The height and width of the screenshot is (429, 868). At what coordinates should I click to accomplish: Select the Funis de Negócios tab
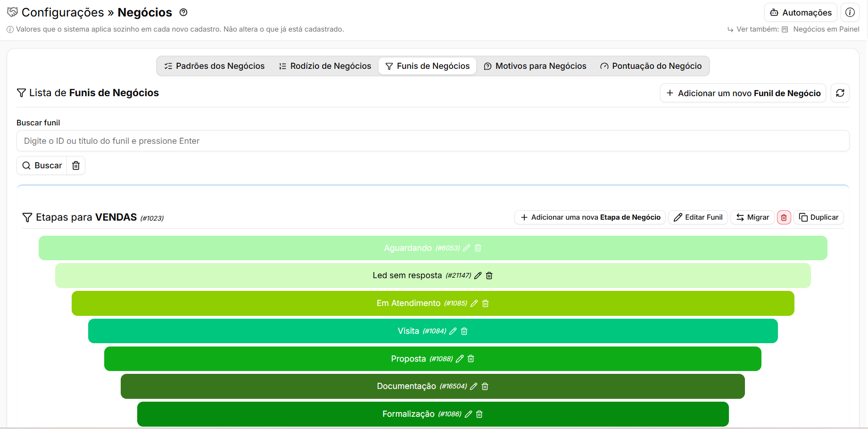[x=428, y=66]
